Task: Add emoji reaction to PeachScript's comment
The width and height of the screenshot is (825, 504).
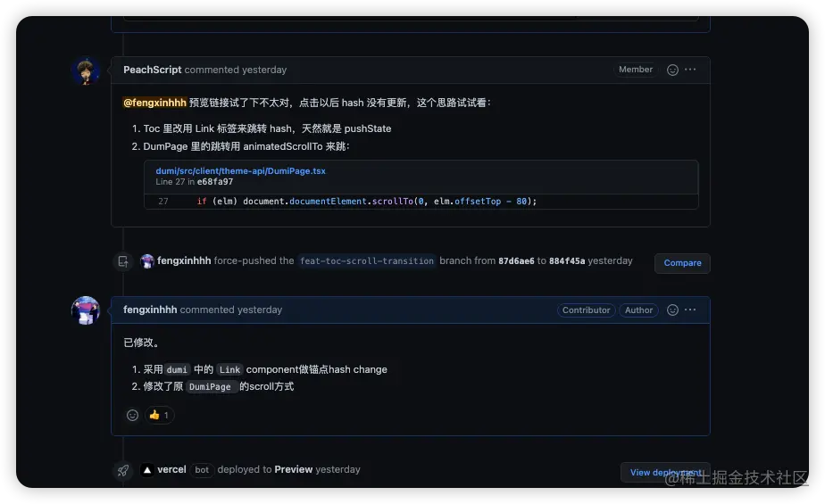Action: 672,70
